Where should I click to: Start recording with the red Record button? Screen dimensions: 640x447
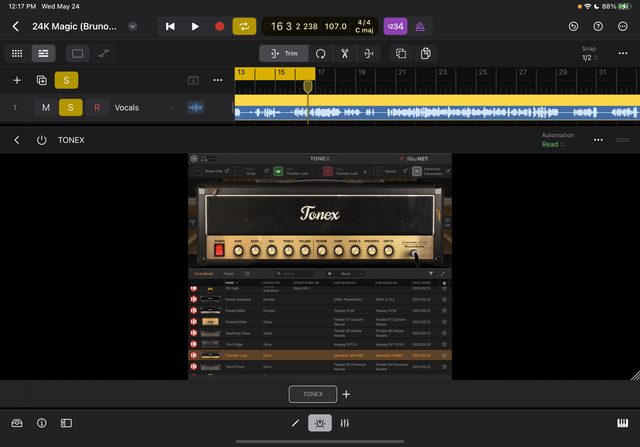click(x=220, y=27)
